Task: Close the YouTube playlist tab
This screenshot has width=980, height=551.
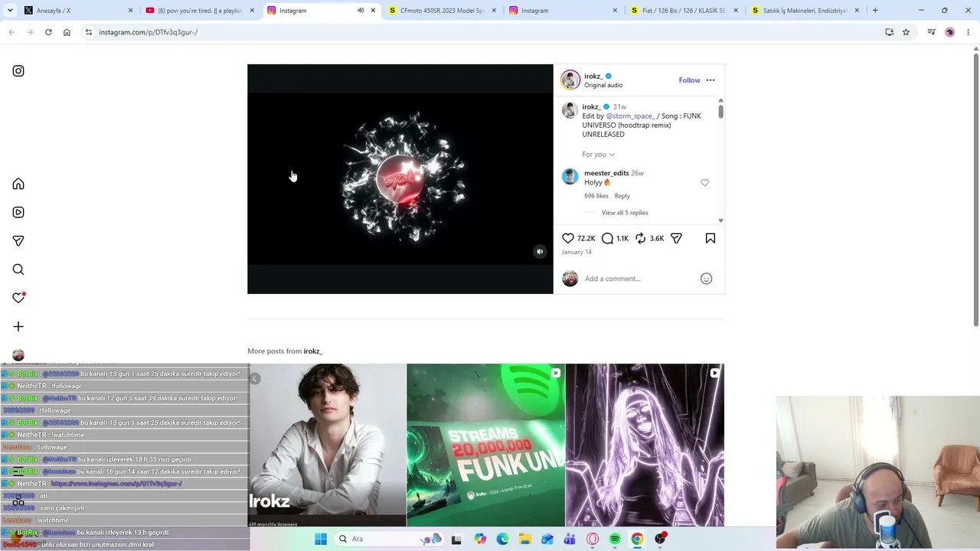Action: 252,11
